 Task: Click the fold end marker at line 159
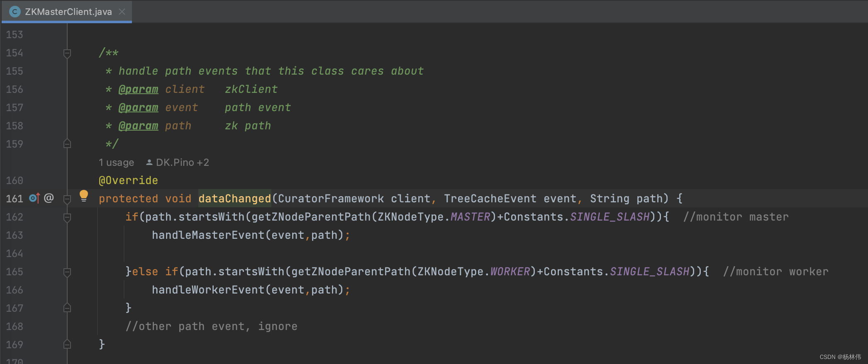(x=67, y=144)
